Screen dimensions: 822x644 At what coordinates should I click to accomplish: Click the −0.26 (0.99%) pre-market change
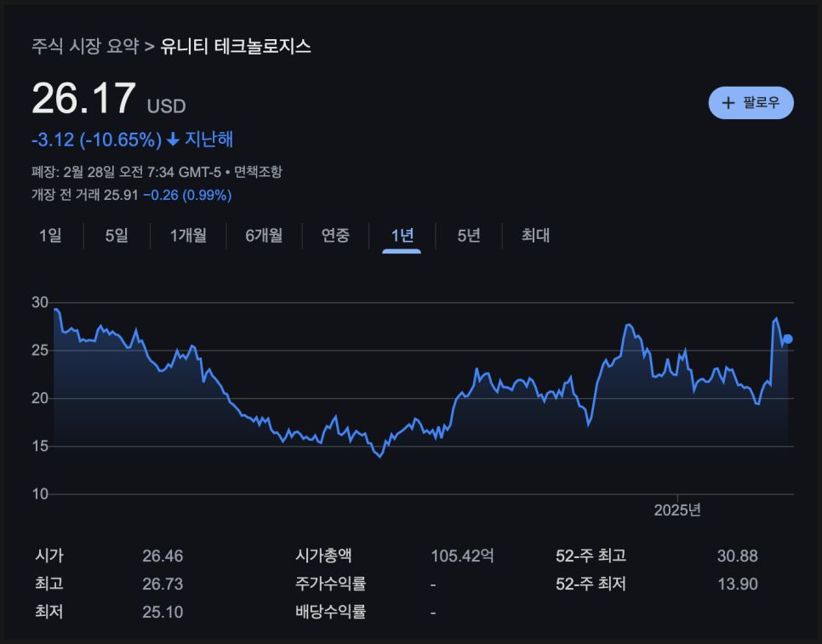point(187,196)
